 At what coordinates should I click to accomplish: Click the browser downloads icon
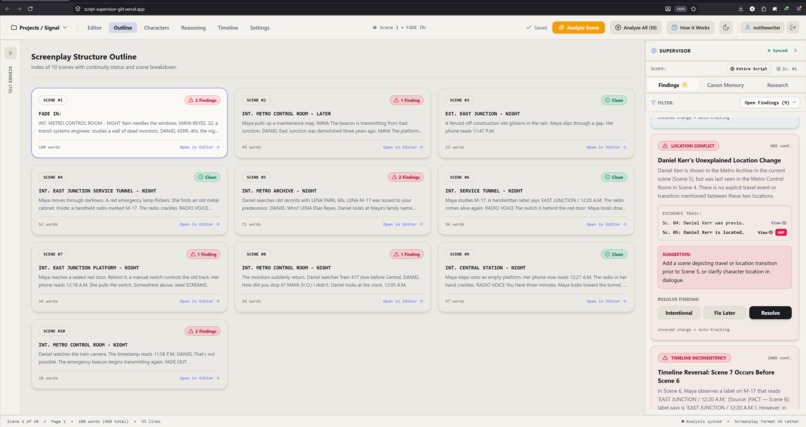(x=740, y=9)
